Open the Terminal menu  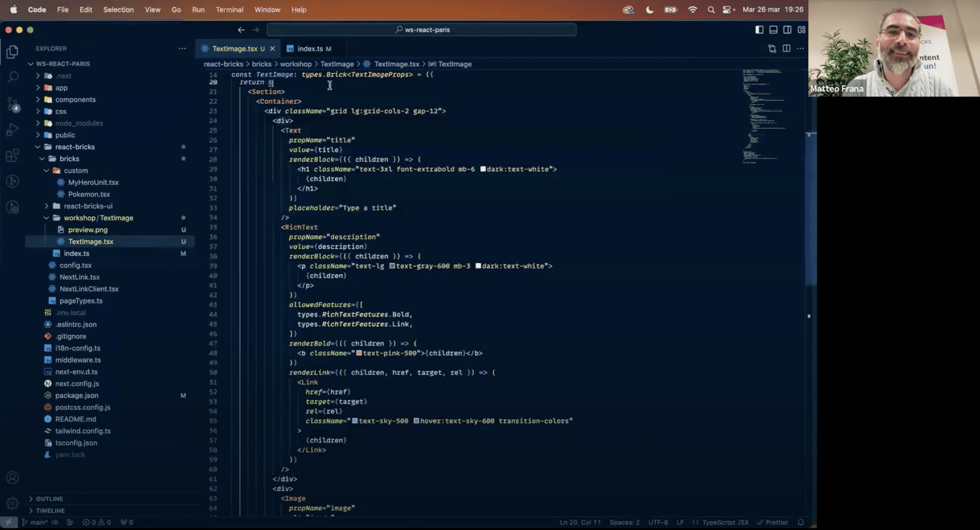[229, 10]
